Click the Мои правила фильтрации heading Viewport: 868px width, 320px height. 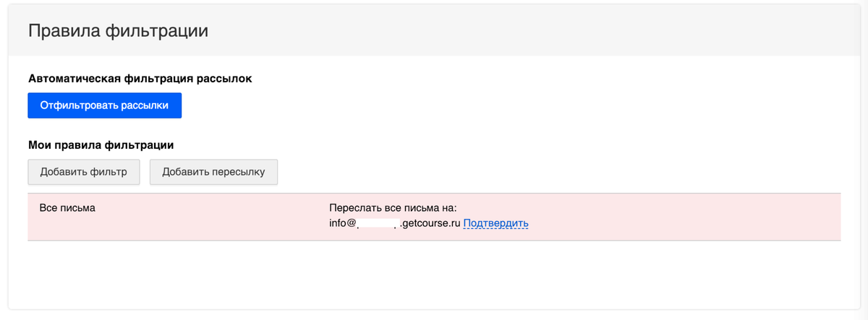pyautogui.click(x=101, y=145)
